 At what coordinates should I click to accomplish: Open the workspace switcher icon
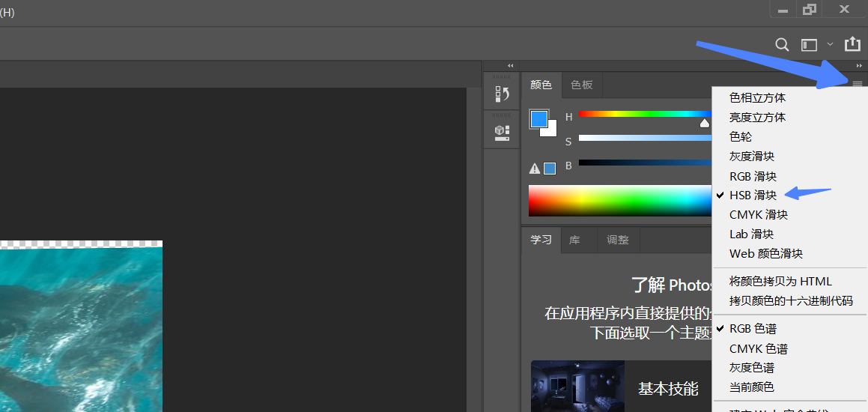click(810, 45)
